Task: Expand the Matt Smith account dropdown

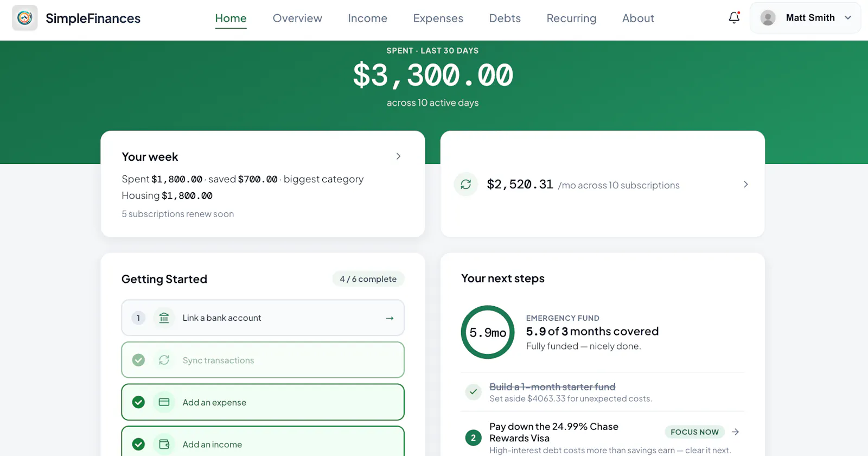Action: (x=848, y=18)
